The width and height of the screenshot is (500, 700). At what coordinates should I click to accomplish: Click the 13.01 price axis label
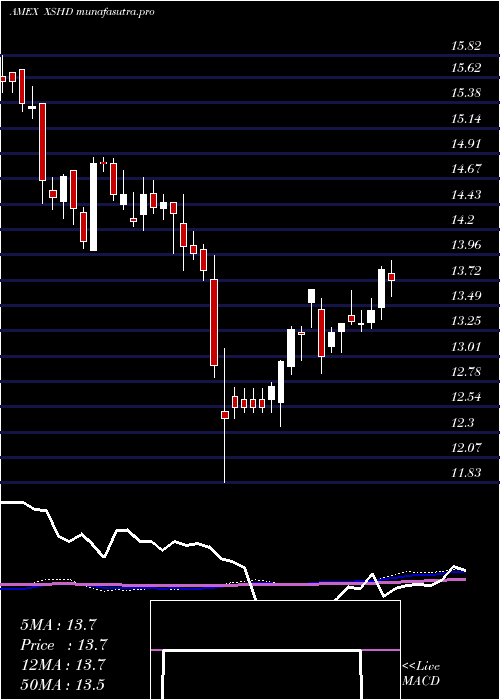pyautogui.click(x=466, y=346)
